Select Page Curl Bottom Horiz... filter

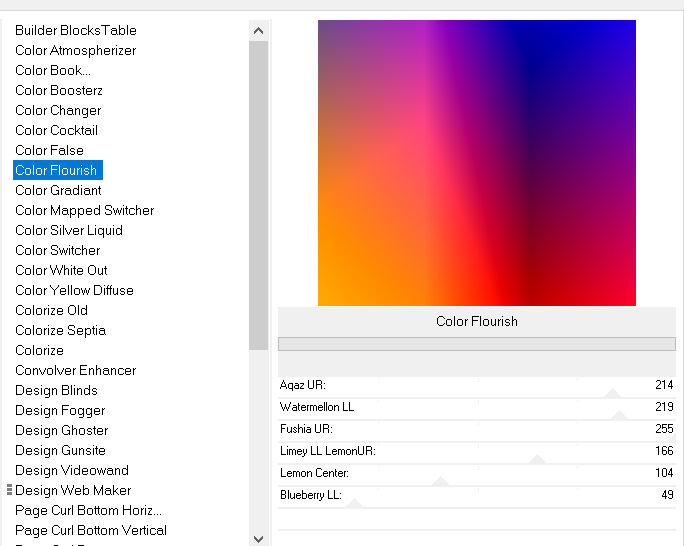89,510
